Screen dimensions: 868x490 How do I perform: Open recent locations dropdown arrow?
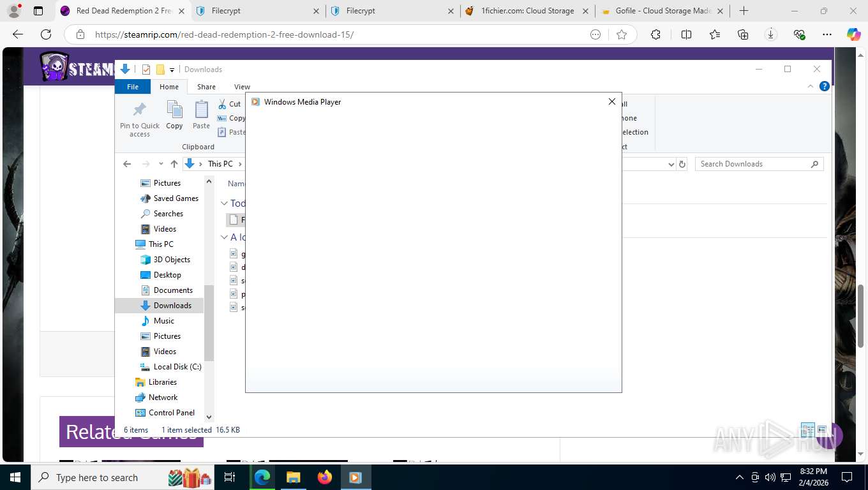pyautogui.click(x=161, y=164)
